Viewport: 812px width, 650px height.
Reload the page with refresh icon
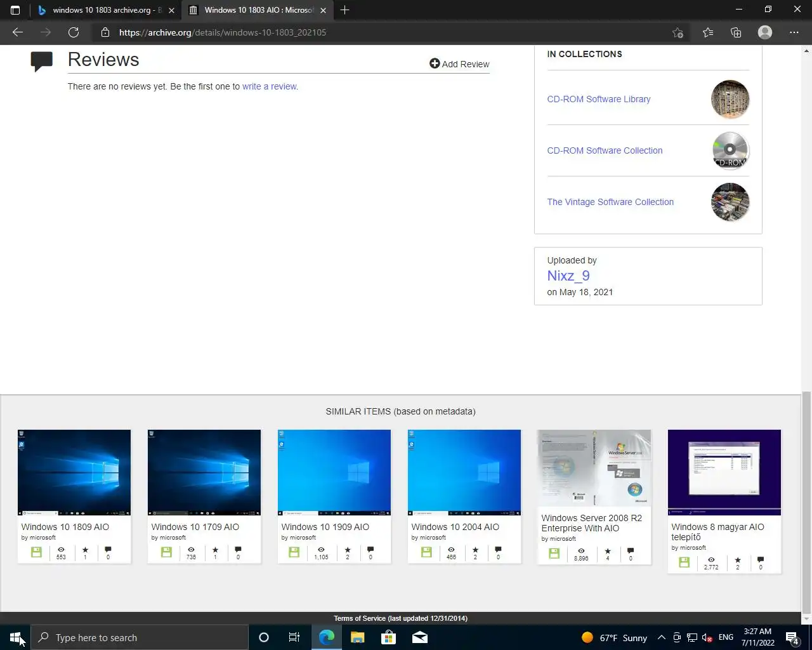[74, 32]
